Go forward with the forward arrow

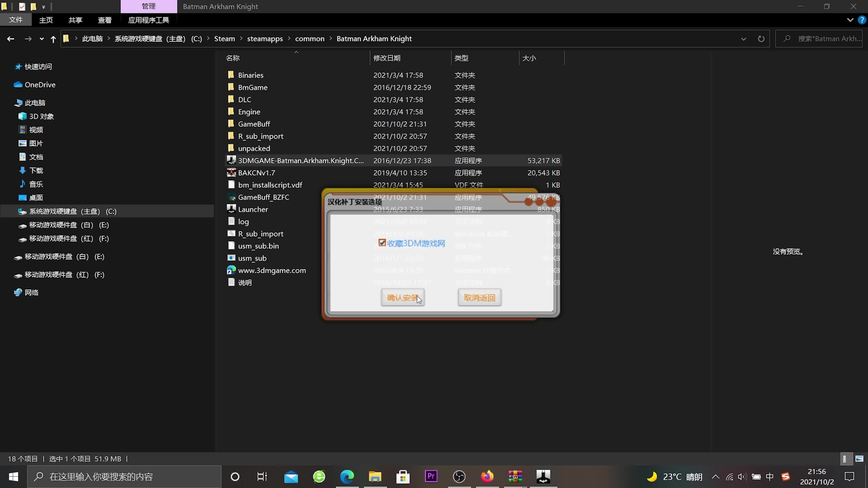tap(28, 39)
